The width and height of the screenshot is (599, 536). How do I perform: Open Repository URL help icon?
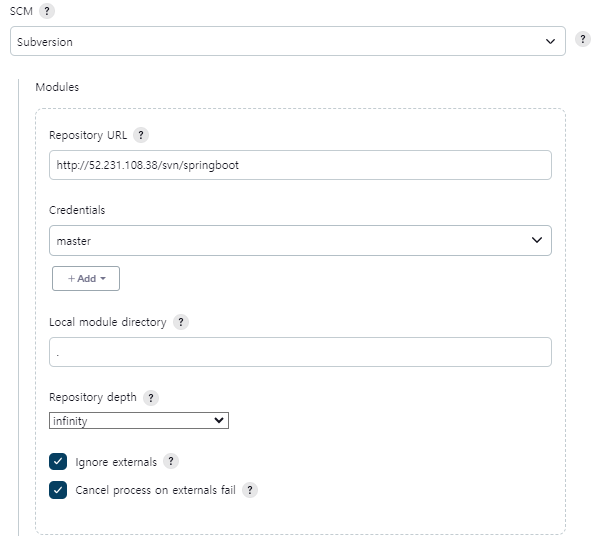[141, 135]
